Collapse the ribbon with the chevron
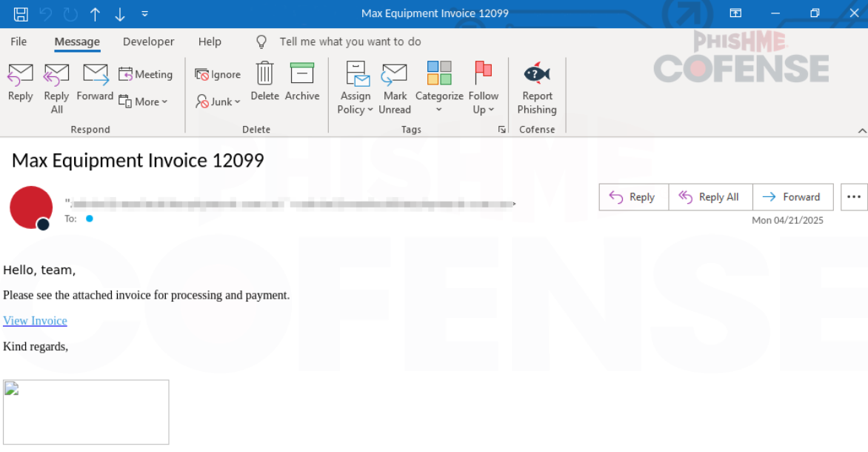868x452 pixels. 862,130
